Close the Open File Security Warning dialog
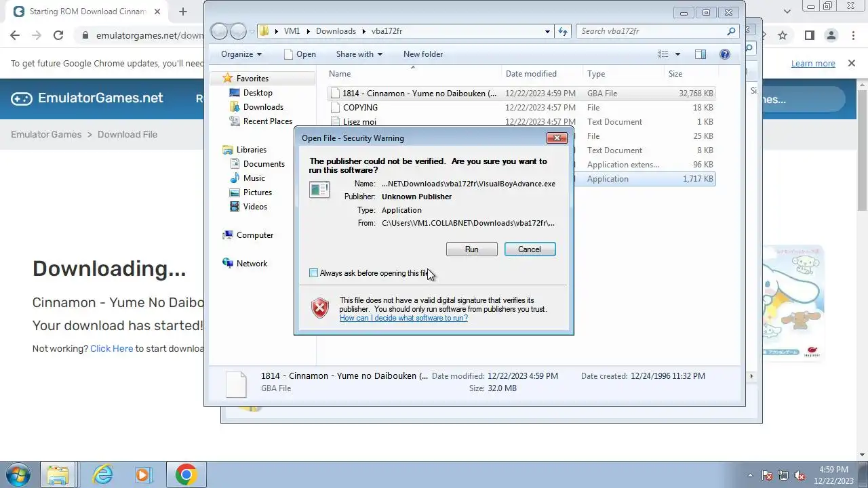Screen dimensions: 868x488 point(557,138)
